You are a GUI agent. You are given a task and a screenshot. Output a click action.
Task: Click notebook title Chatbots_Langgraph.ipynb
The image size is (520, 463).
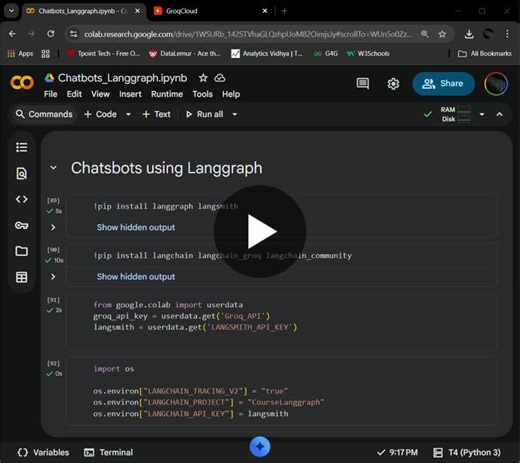click(122, 78)
